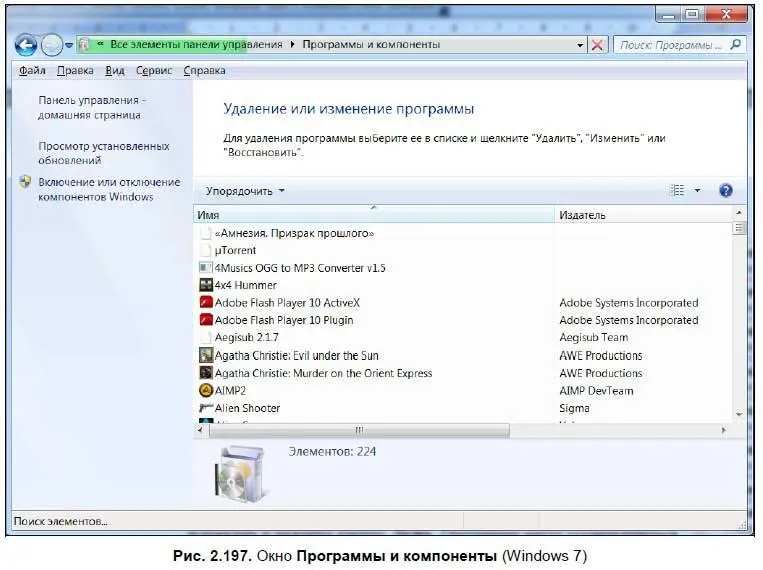Click 'Элементов: 224' in details pane

click(x=332, y=452)
